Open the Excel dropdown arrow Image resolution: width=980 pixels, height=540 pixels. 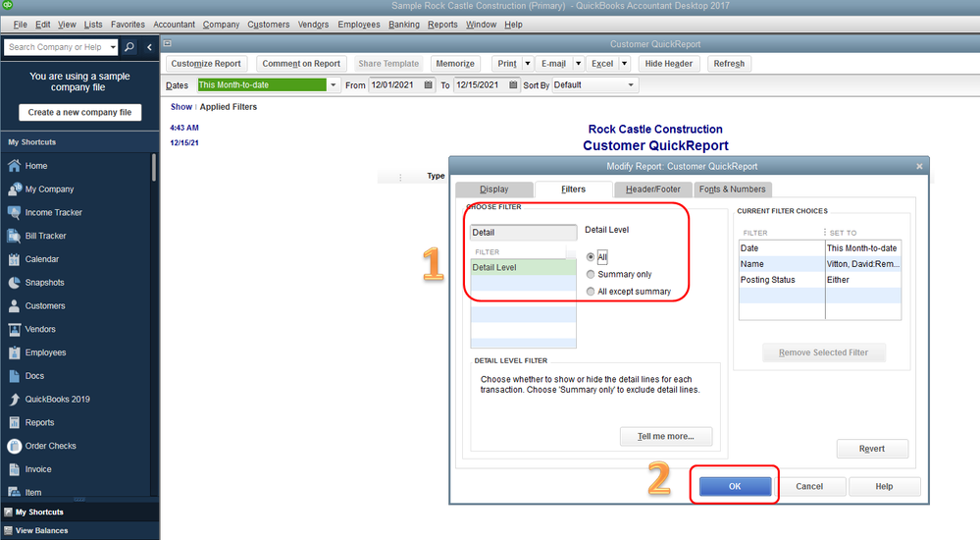click(x=624, y=64)
